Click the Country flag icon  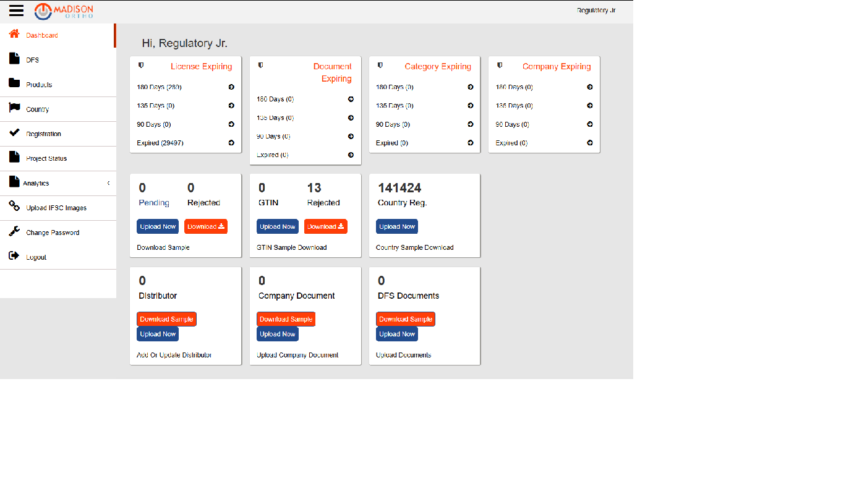14,108
